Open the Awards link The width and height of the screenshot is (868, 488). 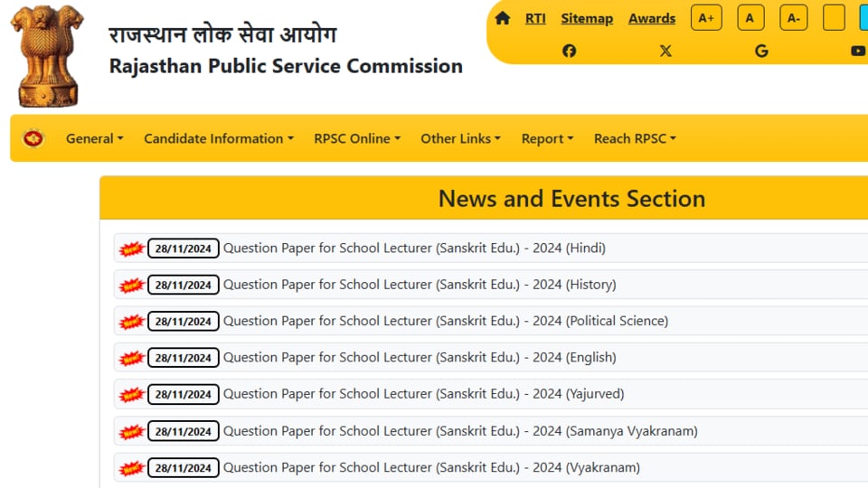pyautogui.click(x=652, y=18)
